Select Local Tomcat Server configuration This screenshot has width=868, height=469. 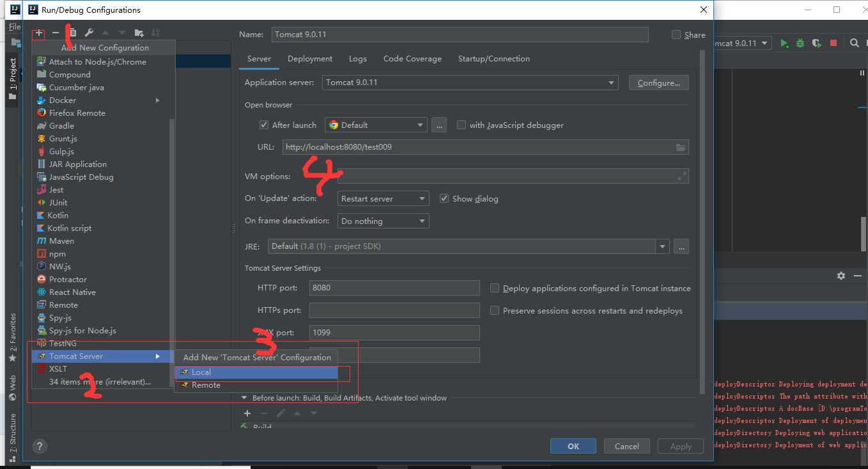coord(256,372)
